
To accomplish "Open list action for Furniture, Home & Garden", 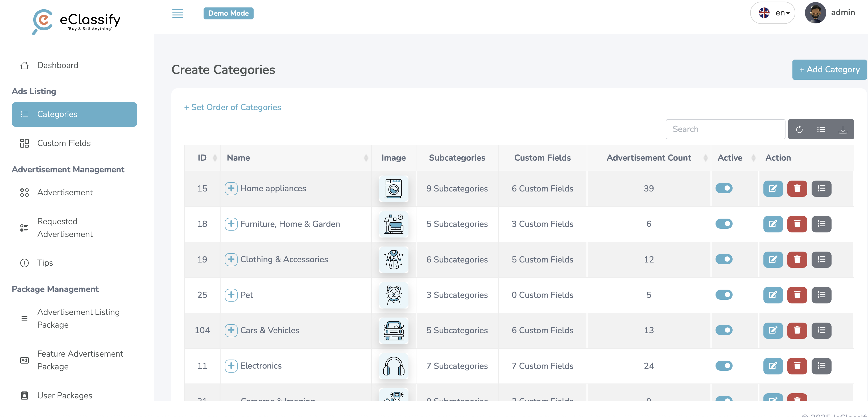I will (x=821, y=224).
